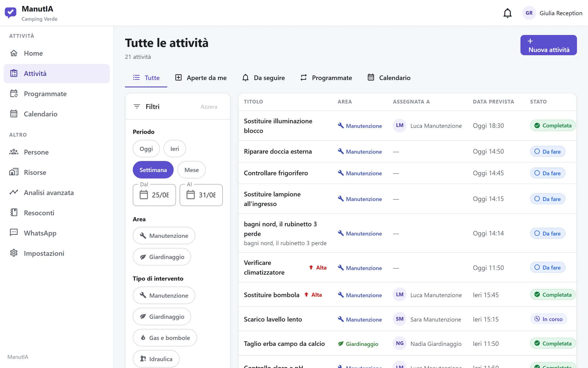Click NG avatar for Nadia Giardinaggio
The image size is (588, 368).
point(400,343)
